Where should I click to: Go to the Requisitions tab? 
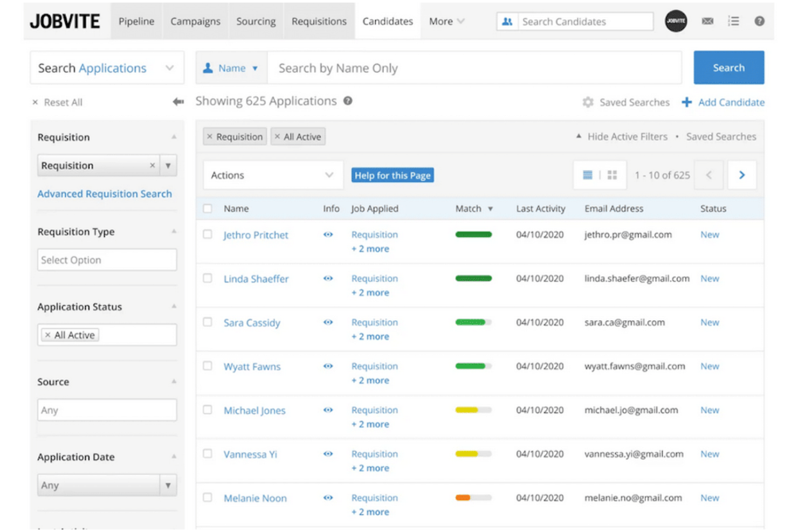pyautogui.click(x=319, y=21)
